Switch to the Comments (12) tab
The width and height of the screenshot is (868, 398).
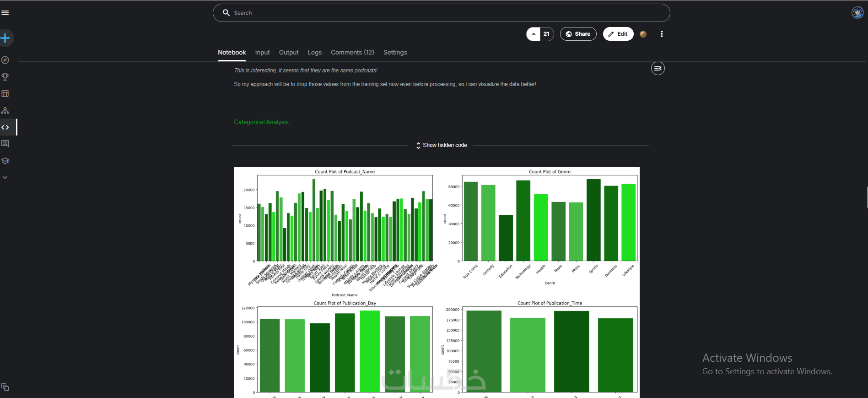[x=352, y=52]
